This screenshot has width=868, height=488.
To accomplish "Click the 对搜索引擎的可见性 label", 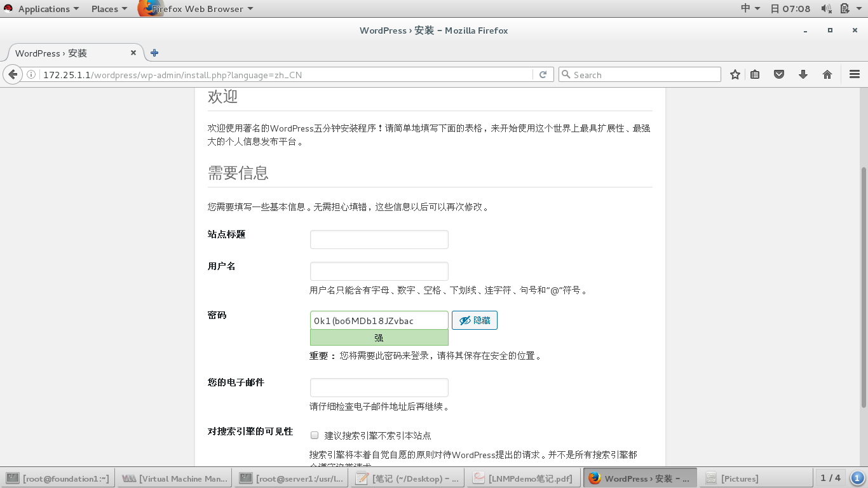I will 250,431.
